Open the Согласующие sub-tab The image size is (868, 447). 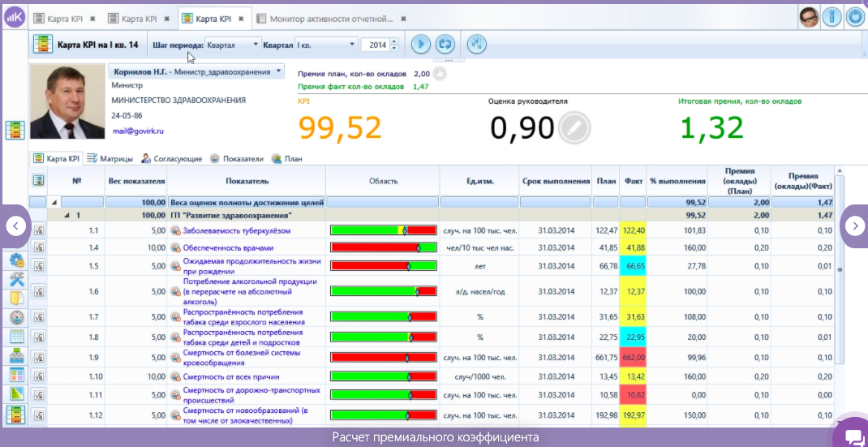click(172, 158)
